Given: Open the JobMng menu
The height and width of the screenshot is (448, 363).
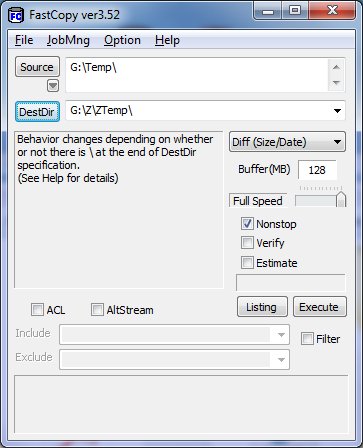Looking at the screenshot, I should [x=68, y=40].
